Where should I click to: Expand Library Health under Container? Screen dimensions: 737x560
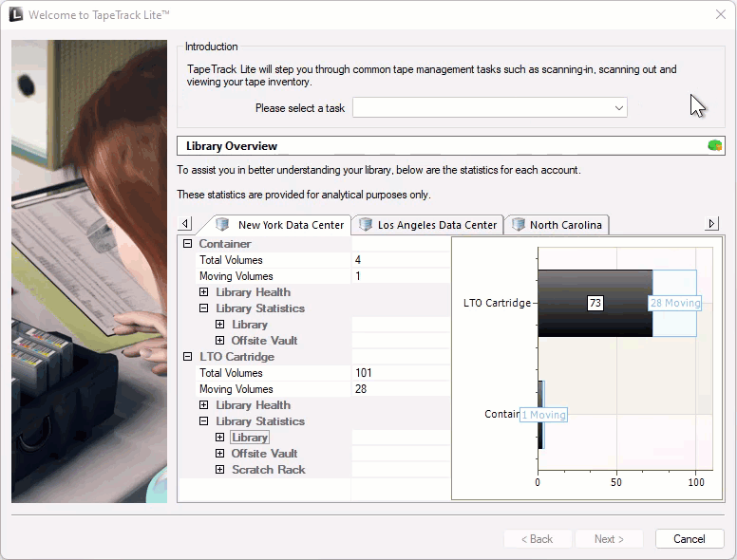(x=203, y=292)
